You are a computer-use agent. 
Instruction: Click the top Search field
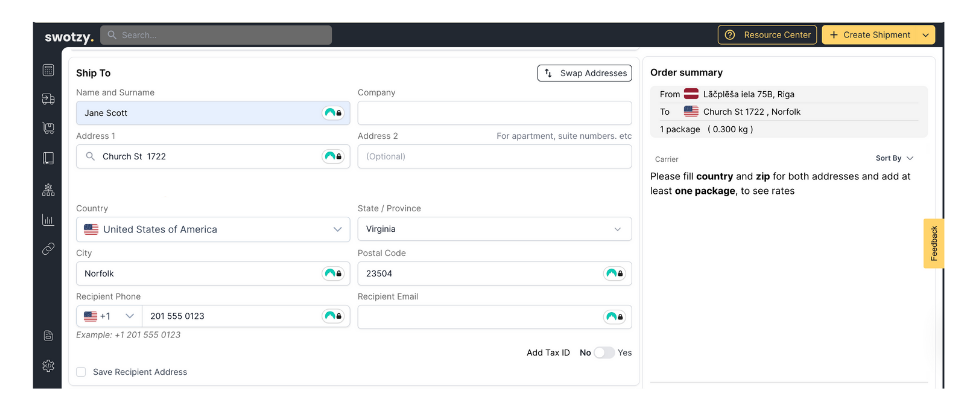(x=216, y=35)
